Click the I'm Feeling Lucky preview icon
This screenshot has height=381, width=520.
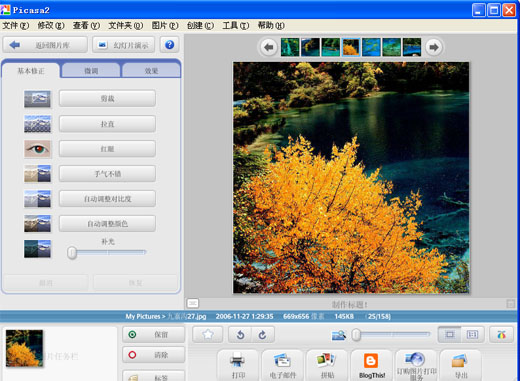(x=37, y=174)
